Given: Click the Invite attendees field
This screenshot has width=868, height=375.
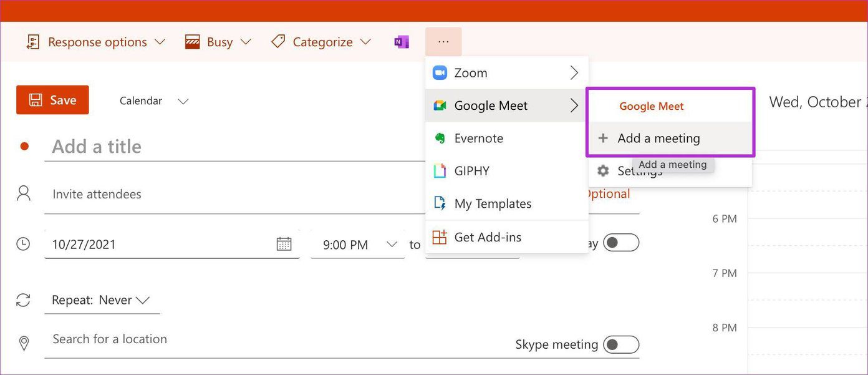Looking at the screenshot, I should coord(235,195).
